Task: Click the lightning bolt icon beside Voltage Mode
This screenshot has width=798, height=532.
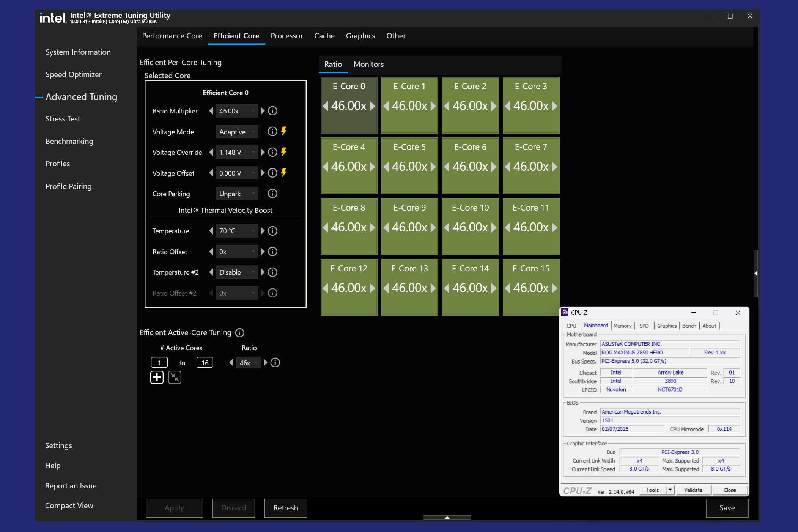Action: 284,131
